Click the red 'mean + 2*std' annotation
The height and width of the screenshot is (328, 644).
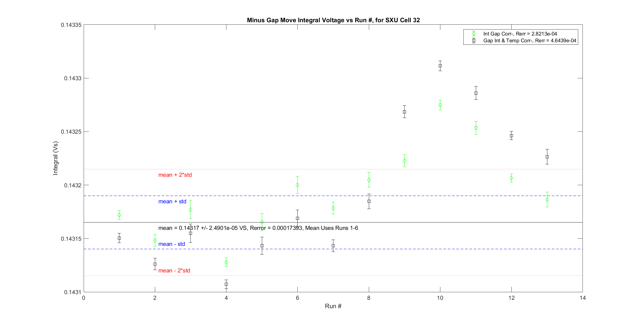point(175,175)
